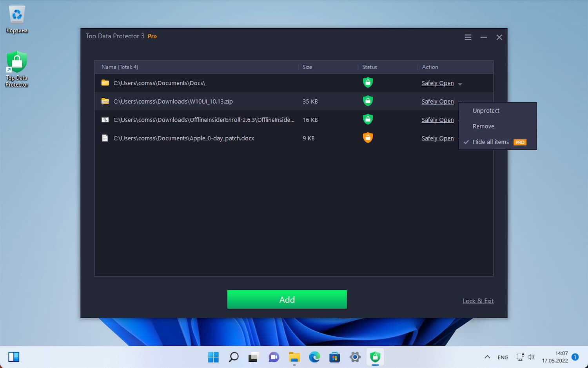Viewport: 588px width, 368px height.
Task: Click the green shield status for W10UI_10.13.zip
Action: 368,101
